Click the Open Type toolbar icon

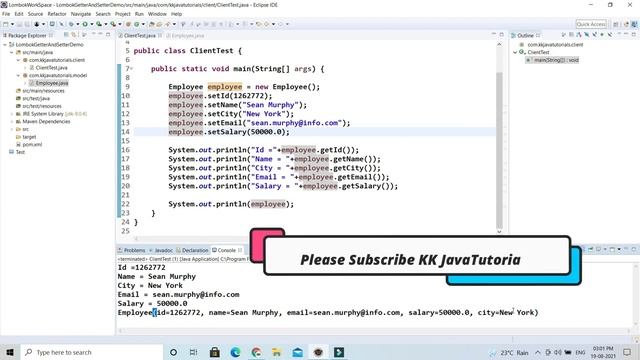151,24
